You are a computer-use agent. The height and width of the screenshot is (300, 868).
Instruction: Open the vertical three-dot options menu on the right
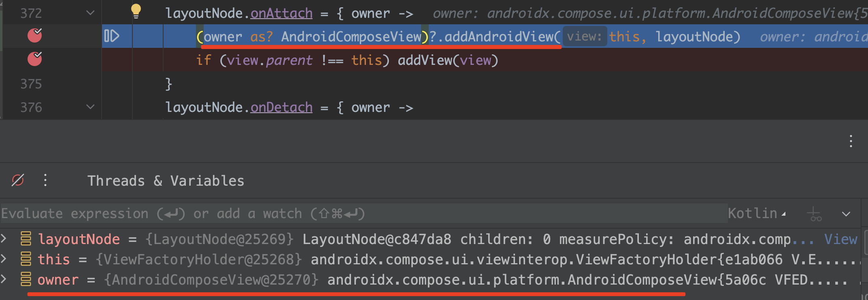click(x=851, y=141)
